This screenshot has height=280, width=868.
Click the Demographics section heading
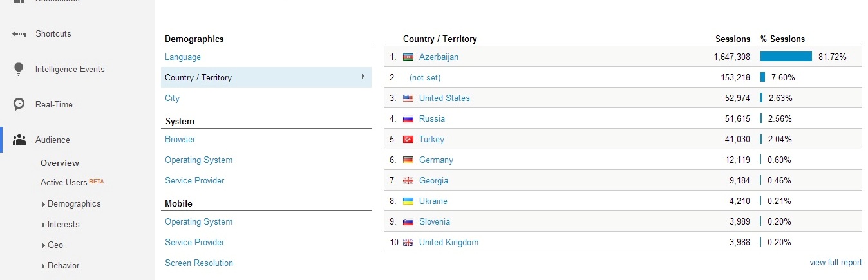[194, 39]
